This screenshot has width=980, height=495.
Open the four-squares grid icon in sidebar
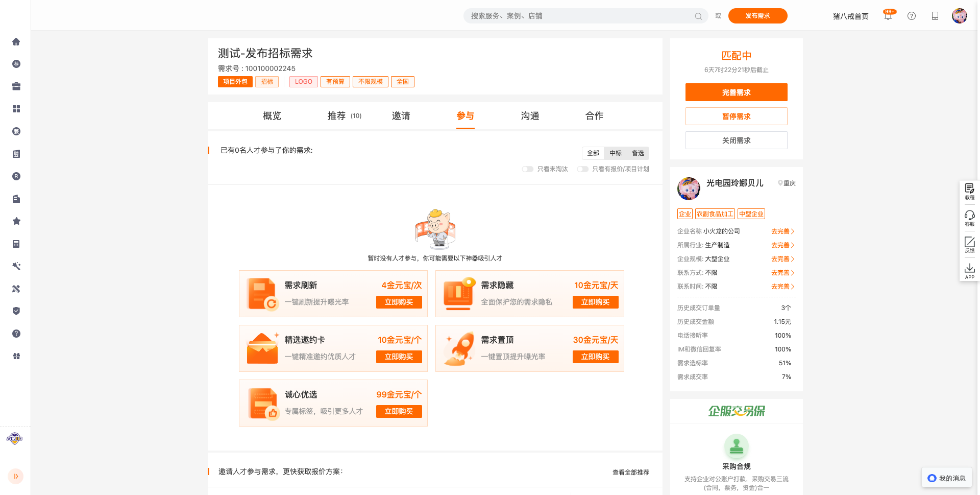(x=16, y=109)
